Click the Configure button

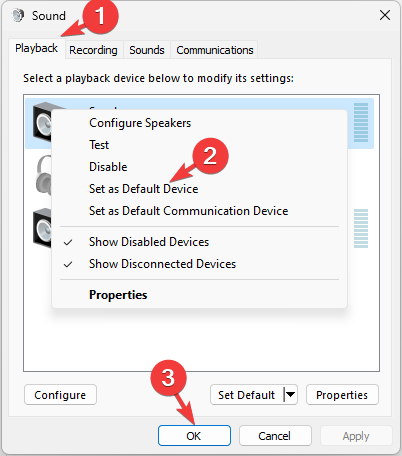point(60,395)
